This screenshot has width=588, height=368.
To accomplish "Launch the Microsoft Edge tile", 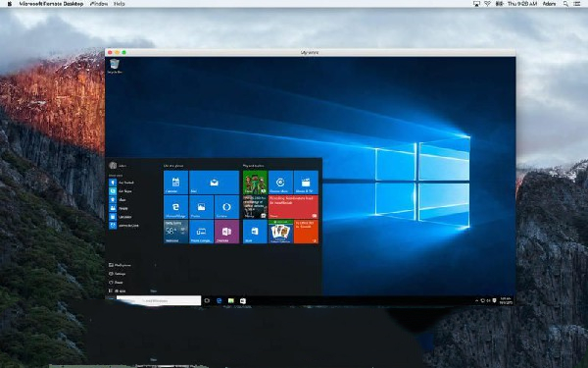I will [175, 207].
